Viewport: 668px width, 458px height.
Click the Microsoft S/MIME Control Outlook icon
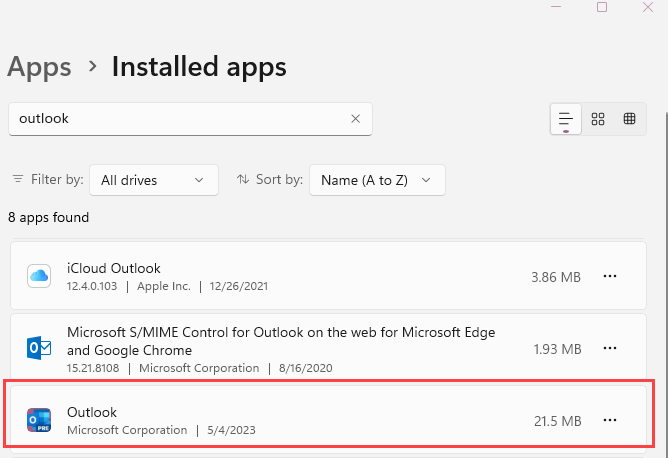pyautogui.click(x=39, y=349)
